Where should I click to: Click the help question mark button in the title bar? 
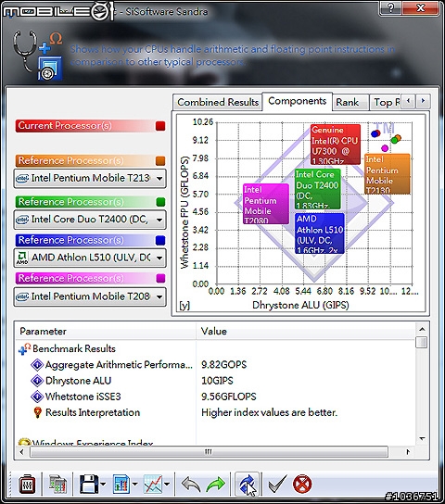click(390, 7)
